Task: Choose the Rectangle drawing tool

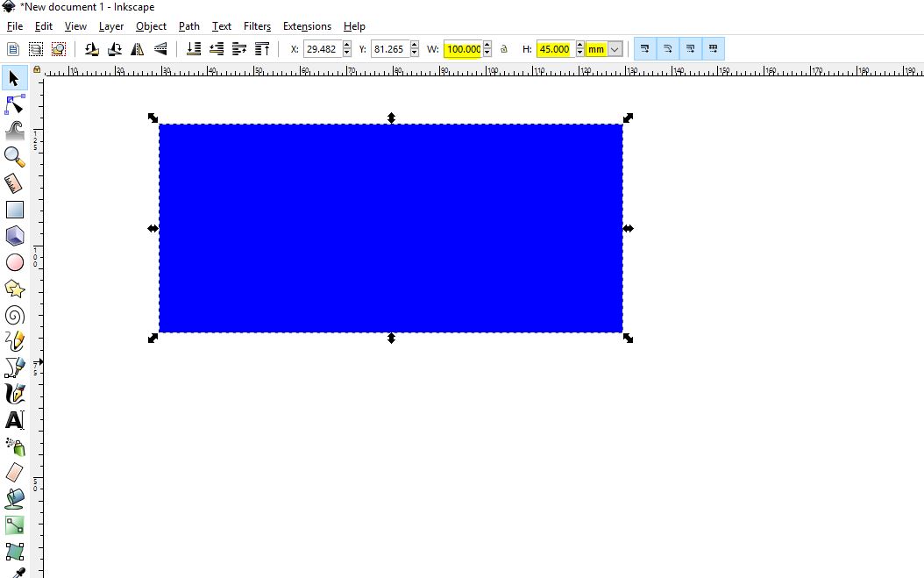Action: pos(15,210)
